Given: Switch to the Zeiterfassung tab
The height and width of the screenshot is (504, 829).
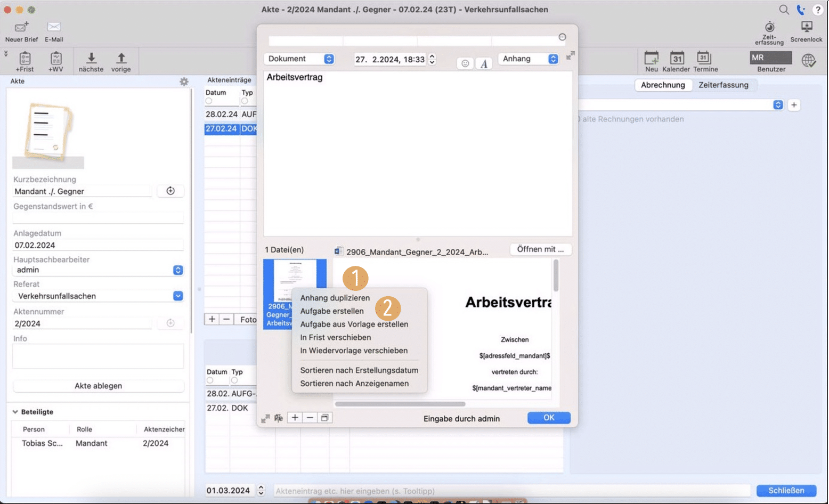Looking at the screenshot, I should click(724, 85).
